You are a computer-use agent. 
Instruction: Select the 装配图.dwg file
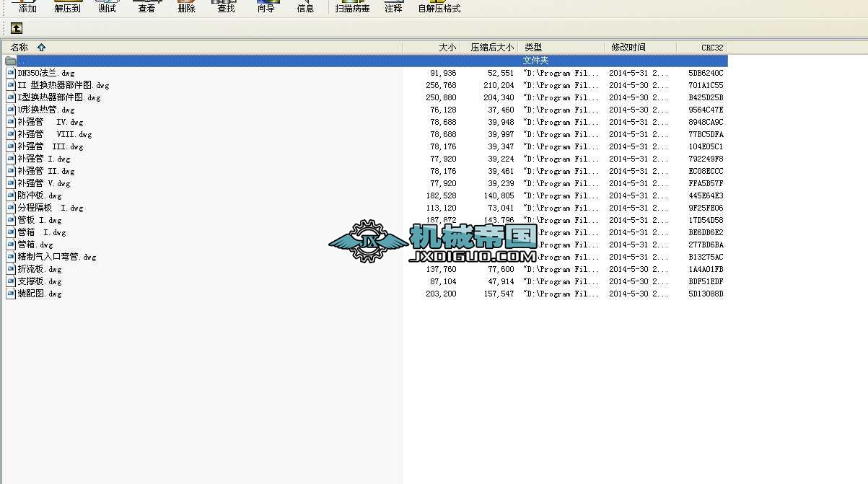pyautogui.click(x=36, y=294)
